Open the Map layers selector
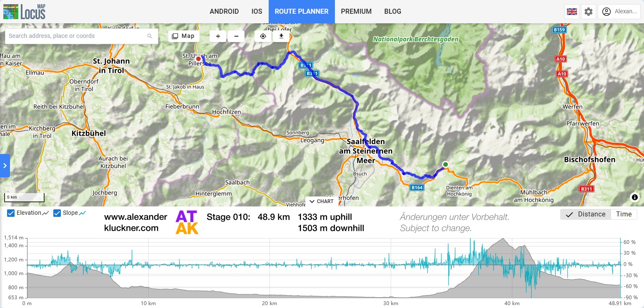The width and height of the screenshot is (644, 308). [184, 36]
